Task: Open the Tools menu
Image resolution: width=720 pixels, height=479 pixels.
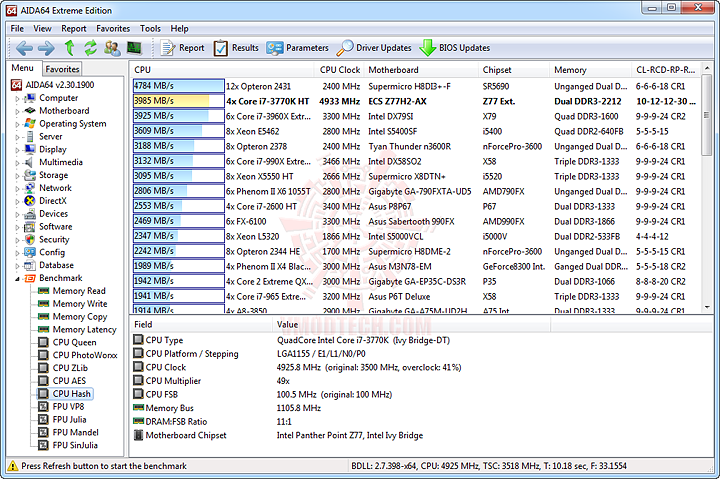Action: [150, 28]
